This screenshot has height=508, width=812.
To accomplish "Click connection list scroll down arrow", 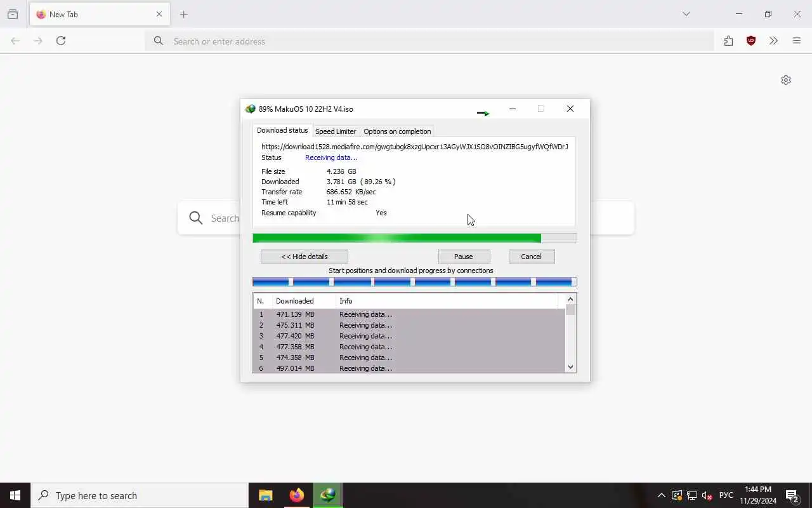I will click(570, 367).
